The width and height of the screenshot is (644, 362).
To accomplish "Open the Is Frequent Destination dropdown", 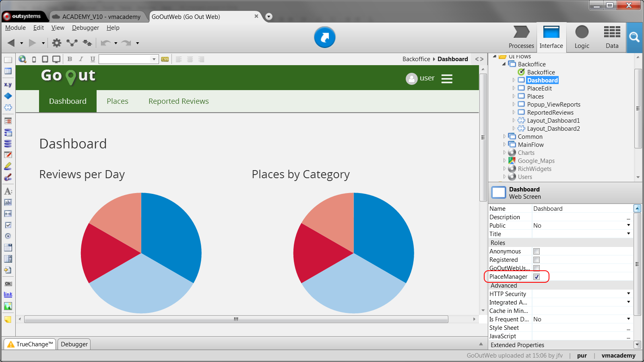I will pyautogui.click(x=628, y=319).
